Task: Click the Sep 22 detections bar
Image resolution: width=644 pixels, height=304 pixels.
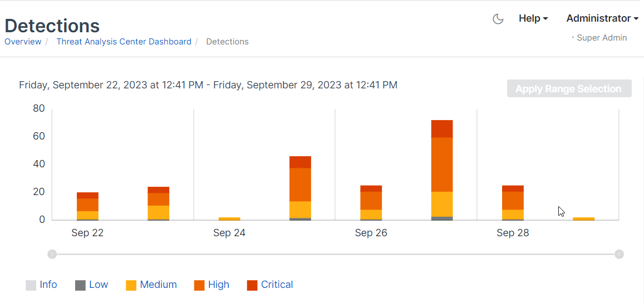Action: click(87, 206)
